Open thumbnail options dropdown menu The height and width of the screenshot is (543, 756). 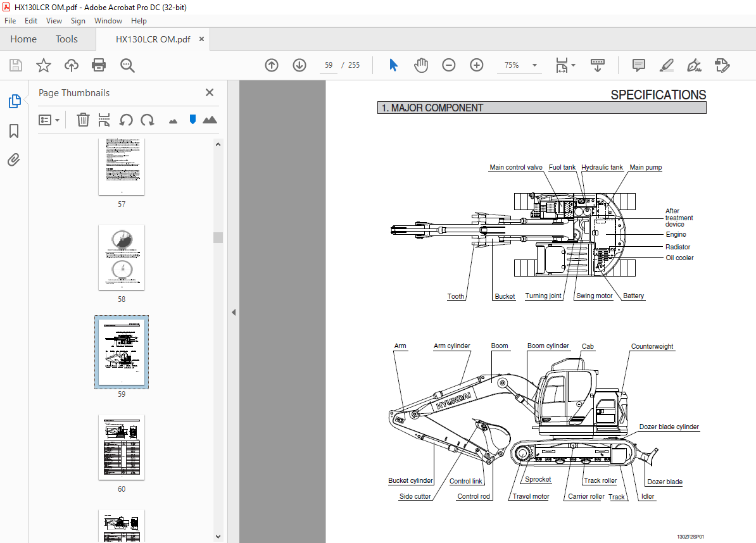49,120
